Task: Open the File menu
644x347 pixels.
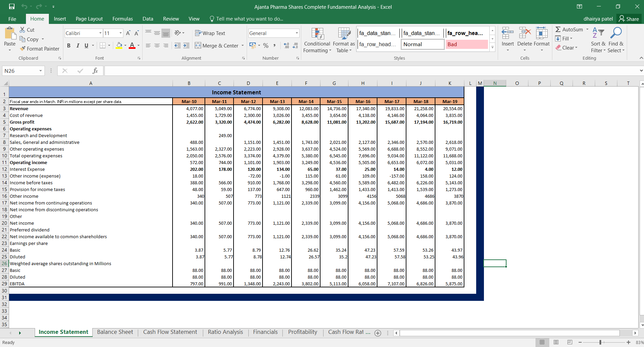Action: 12,19
